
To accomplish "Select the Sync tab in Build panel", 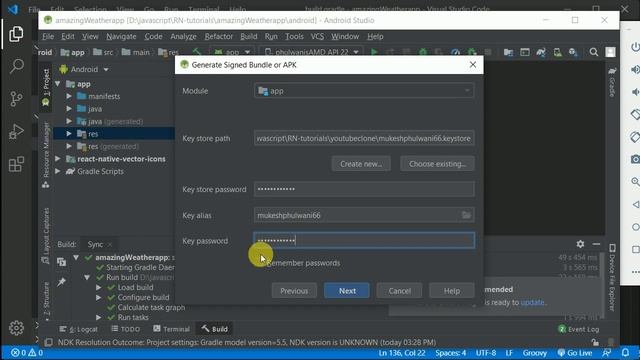I will click(95, 244).
